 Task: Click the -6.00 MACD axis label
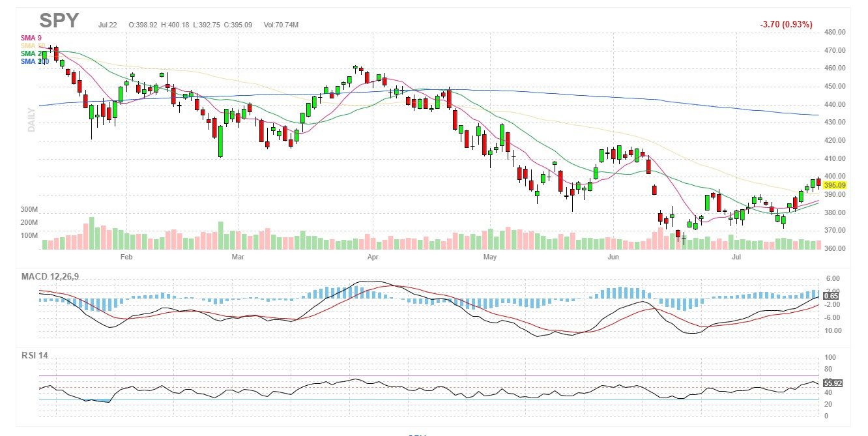pos(832,317)
